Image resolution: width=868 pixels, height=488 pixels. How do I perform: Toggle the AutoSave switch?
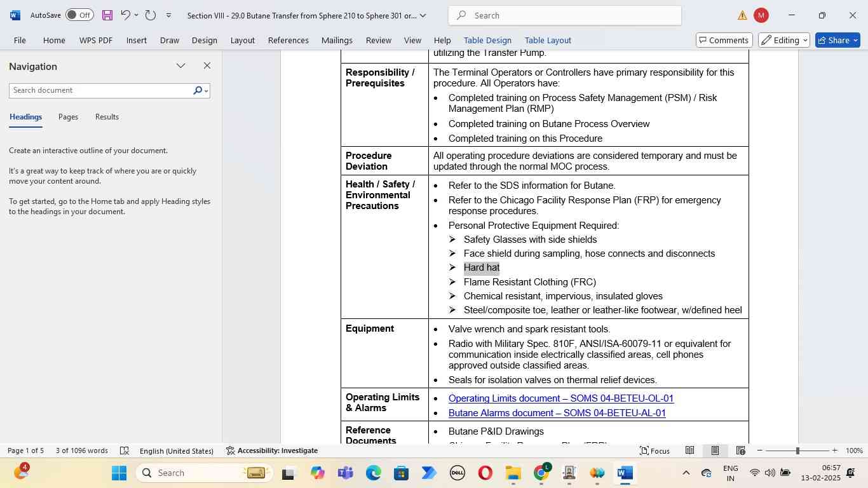click(x=79, y=15)
